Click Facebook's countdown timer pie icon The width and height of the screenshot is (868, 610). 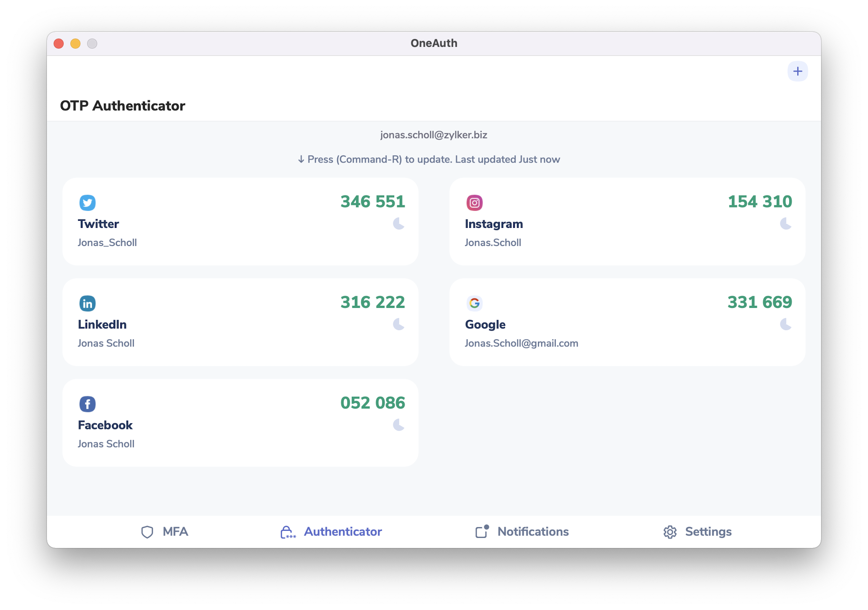tap(399, 425)
